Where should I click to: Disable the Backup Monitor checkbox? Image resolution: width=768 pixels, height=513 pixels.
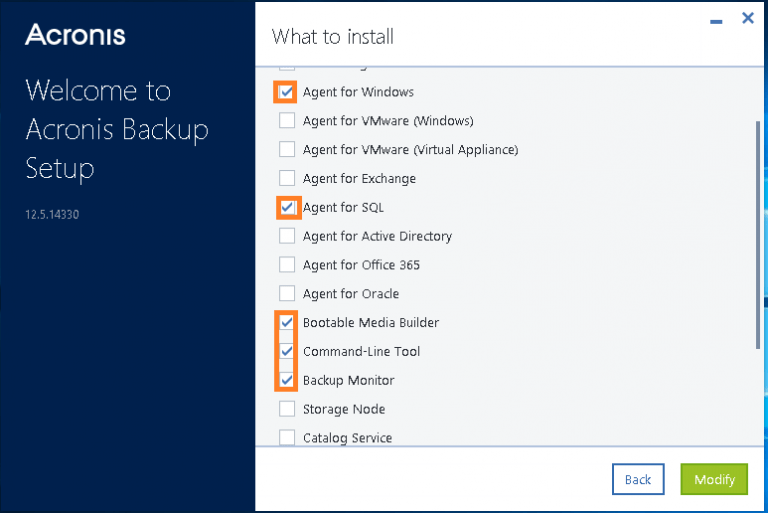[x=287, y=380]
